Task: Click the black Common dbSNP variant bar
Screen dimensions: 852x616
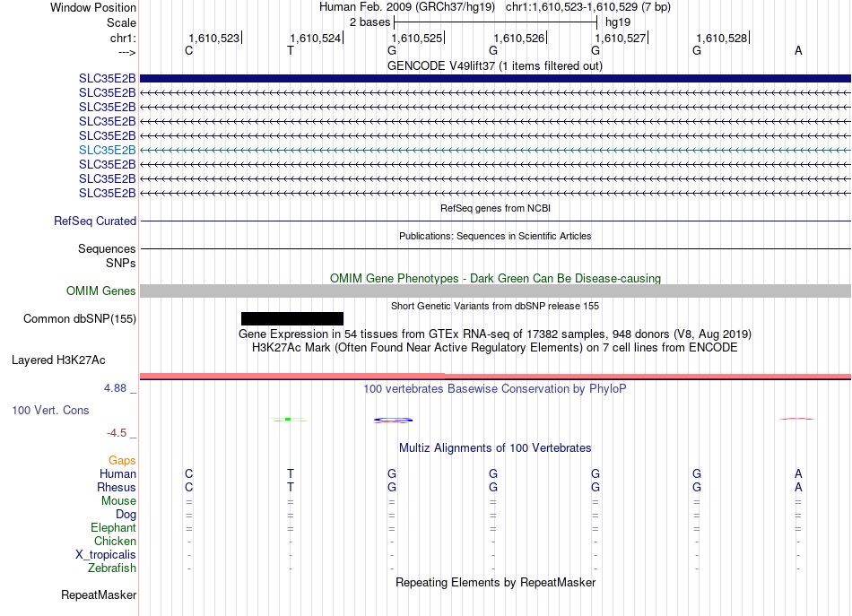Action: click(292, 319)
